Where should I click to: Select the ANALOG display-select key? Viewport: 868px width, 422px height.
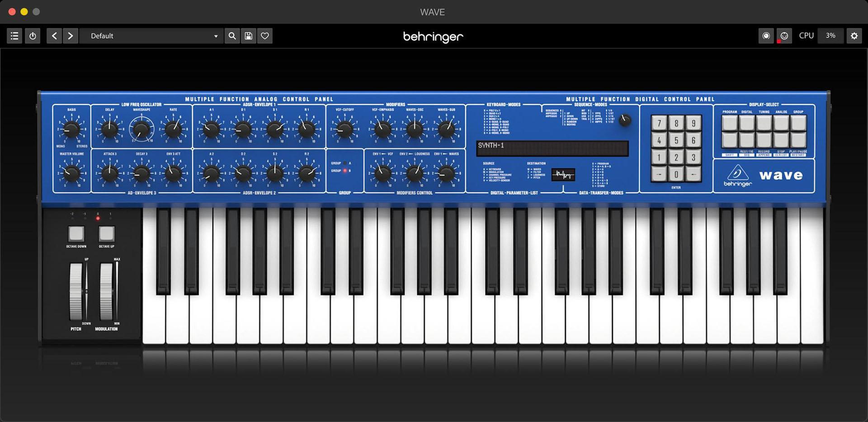(781, 123)
